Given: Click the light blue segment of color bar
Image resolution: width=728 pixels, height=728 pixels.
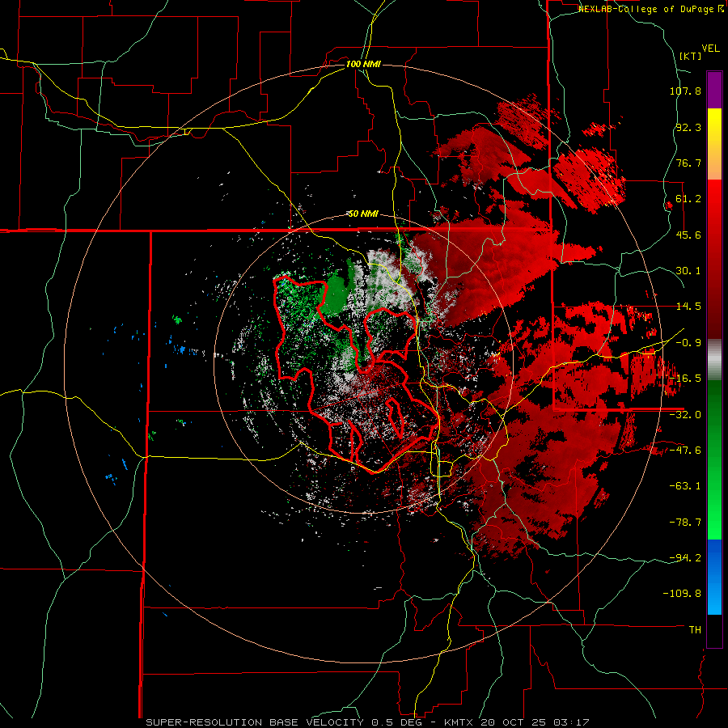Looking at the screenshot, I should pyautogui.click(x=714, y=595).
